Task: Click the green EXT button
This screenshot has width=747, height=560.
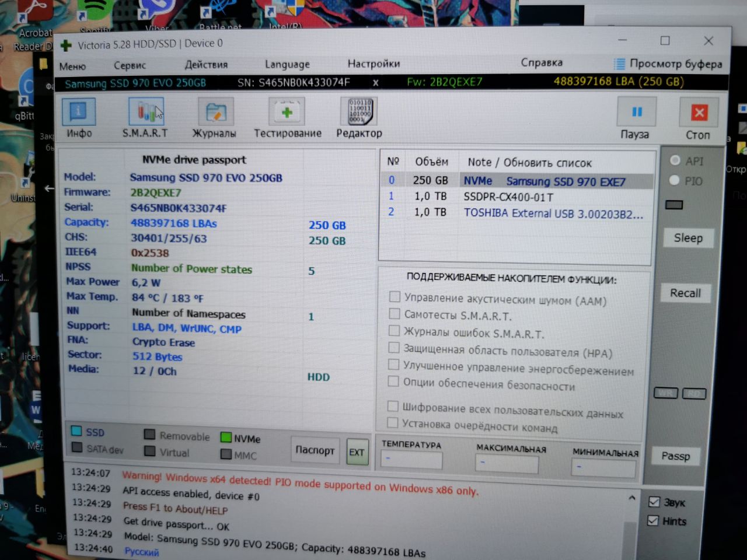Action: [357, 452]
